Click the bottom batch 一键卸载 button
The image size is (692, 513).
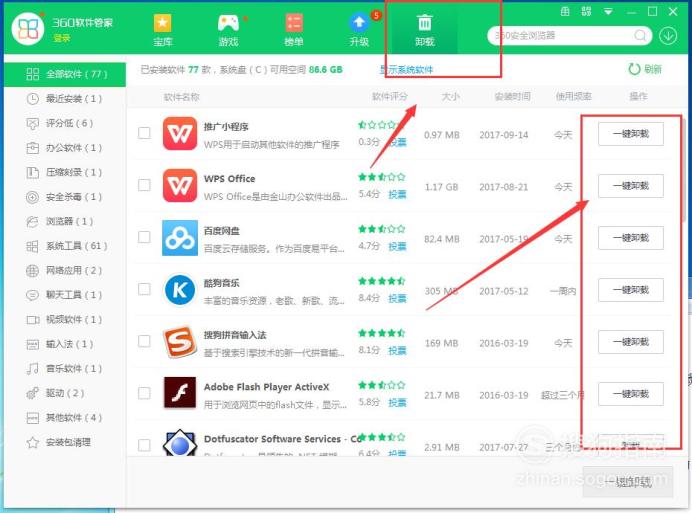click(628, 482)
